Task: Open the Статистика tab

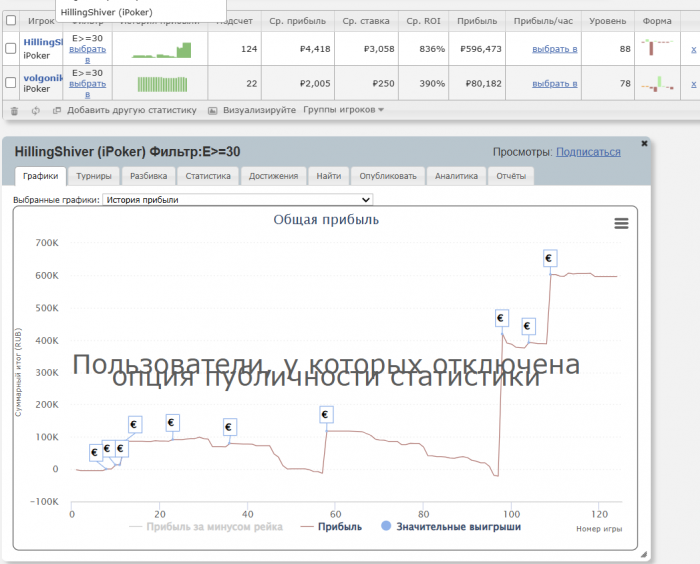Action: (x=208, y=176)
